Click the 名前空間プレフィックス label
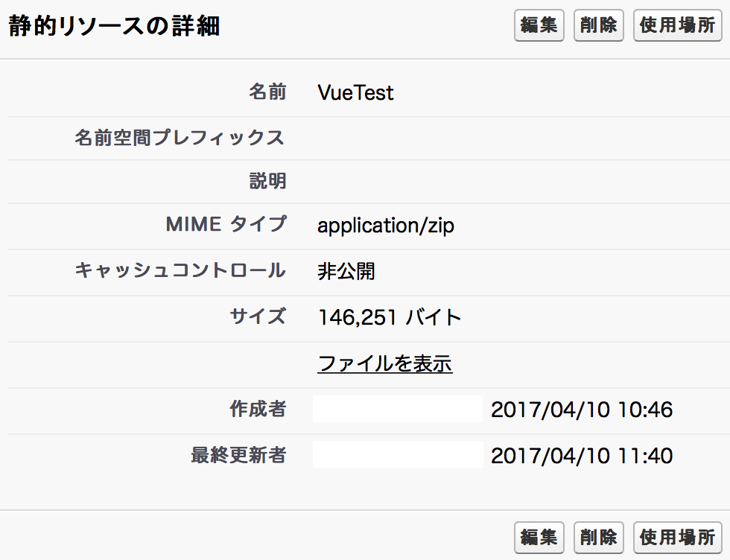This screenshot has width=730, height=560. (180, 138)
